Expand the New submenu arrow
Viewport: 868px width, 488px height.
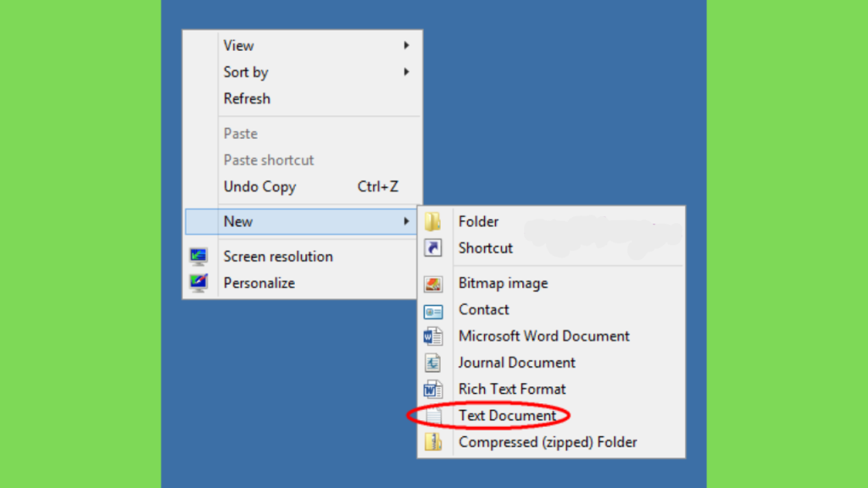coord(406,221)
